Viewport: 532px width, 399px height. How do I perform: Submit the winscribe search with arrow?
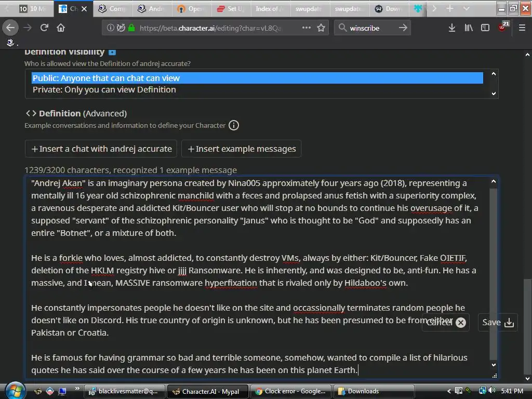click(x=403, y=28)
